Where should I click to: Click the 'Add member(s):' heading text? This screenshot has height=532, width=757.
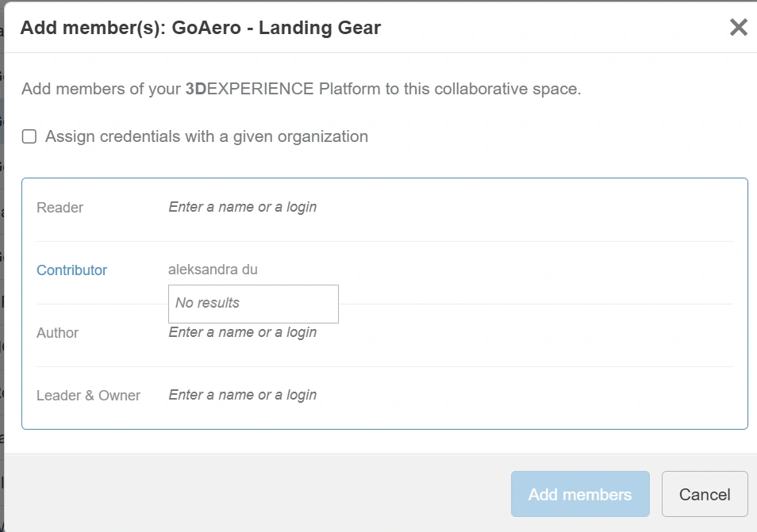pyautogui.click(x=94, y=29)
